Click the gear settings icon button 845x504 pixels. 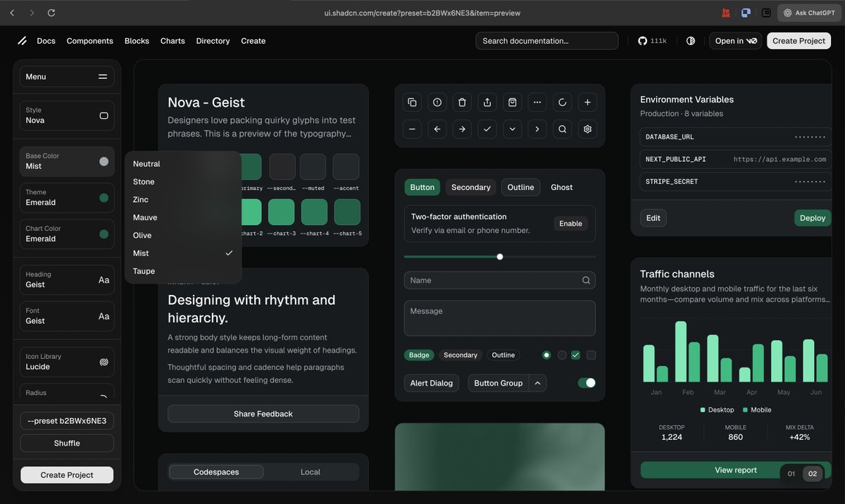tap(587, 129)
